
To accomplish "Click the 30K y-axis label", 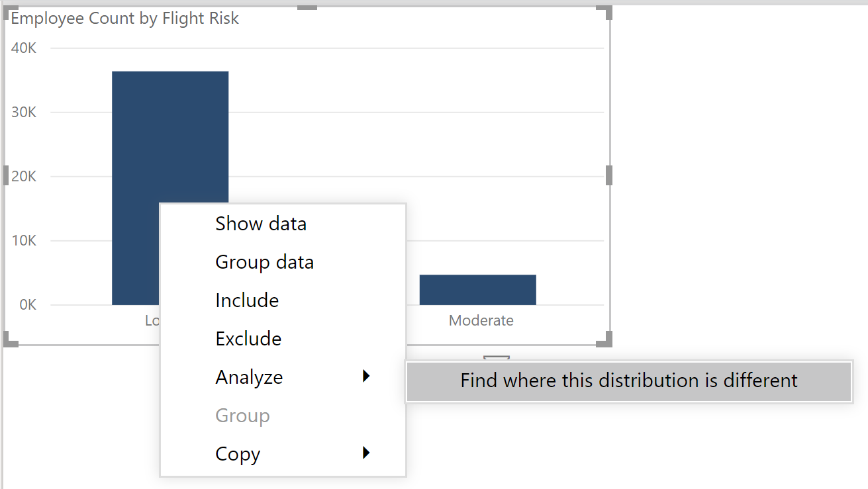I will tap(24, 112).
